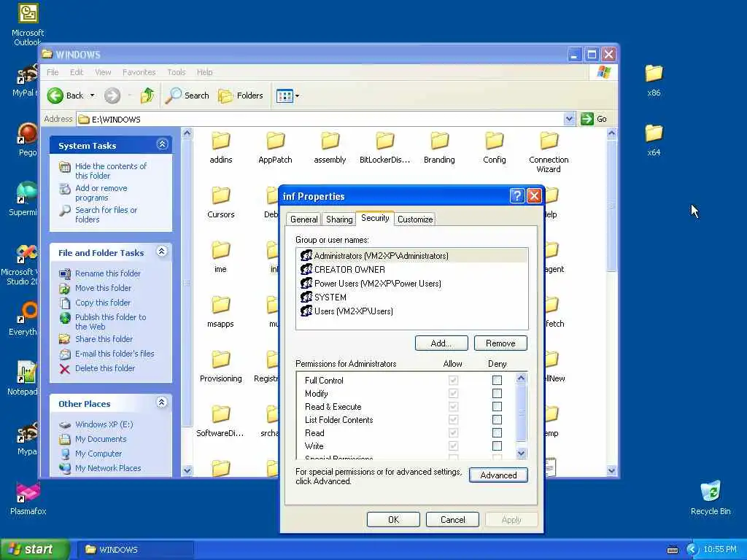Select SYSTEM in the group list
The width and height of the screenshot is (747, 560).
(411, 297)
